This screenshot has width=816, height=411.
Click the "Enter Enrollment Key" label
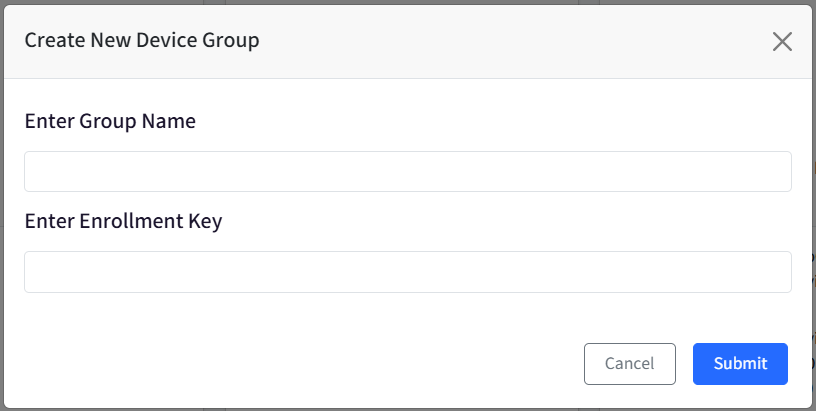123,221
